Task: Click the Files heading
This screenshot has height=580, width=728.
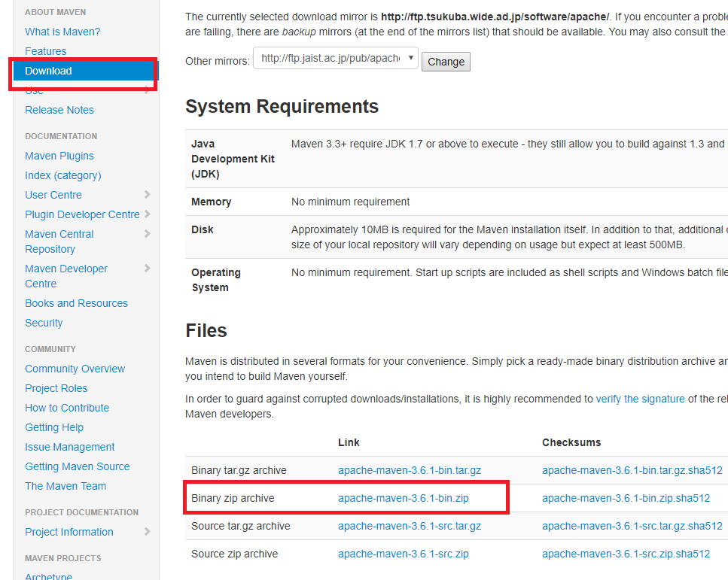Action: 206,331
